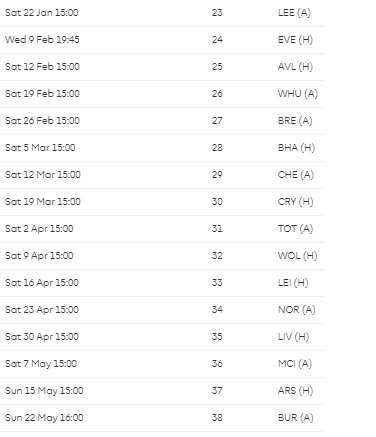376x437 pixels.
Task: Select the LEE (A) fixture text
Action: click(294, 13)
